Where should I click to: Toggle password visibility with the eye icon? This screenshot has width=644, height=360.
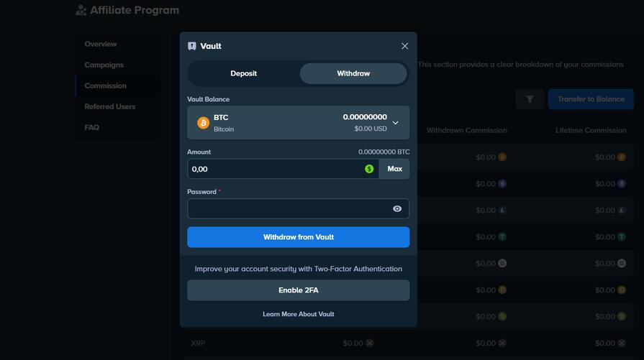tap(397, 208)
